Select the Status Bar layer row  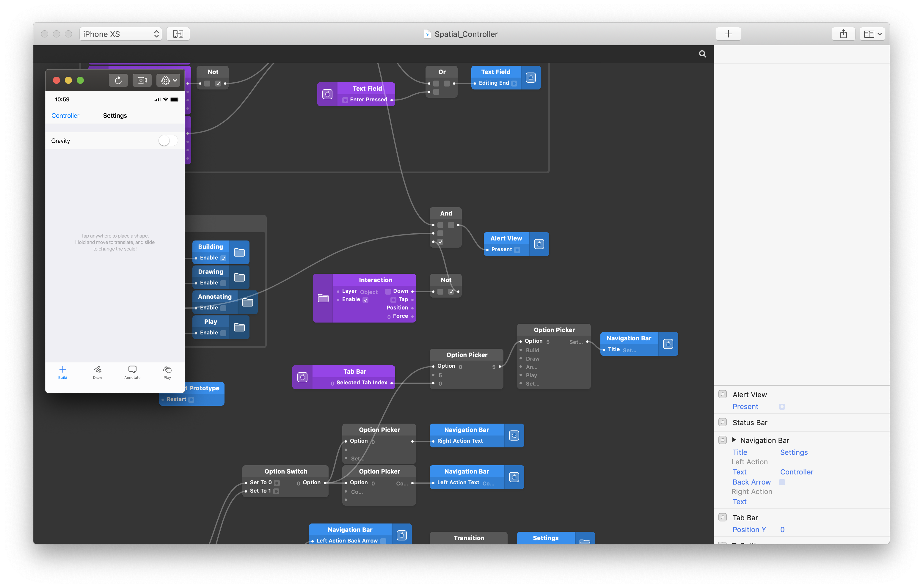pos(801,422)
